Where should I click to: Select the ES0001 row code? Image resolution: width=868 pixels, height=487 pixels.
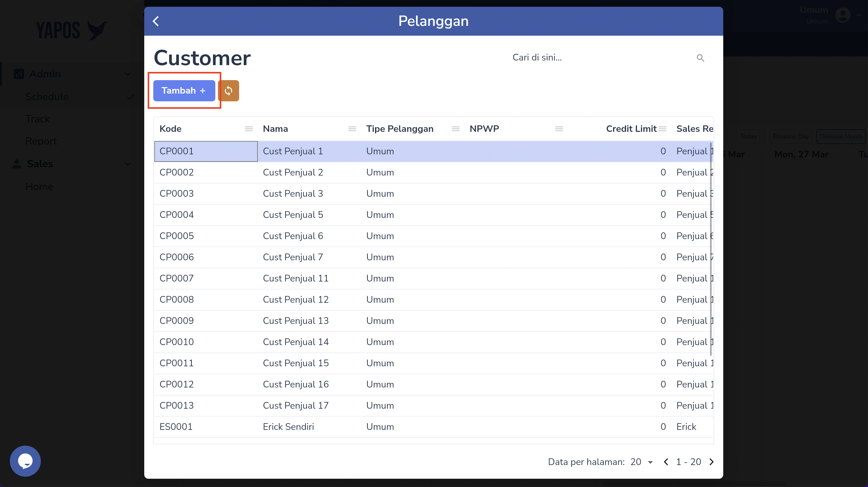click(x=176, y=427)
